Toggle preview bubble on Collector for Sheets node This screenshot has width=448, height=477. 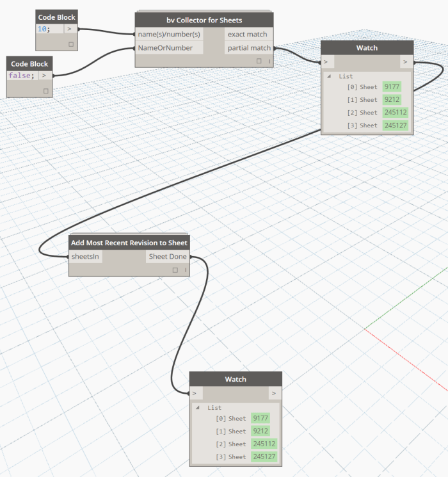259,61
